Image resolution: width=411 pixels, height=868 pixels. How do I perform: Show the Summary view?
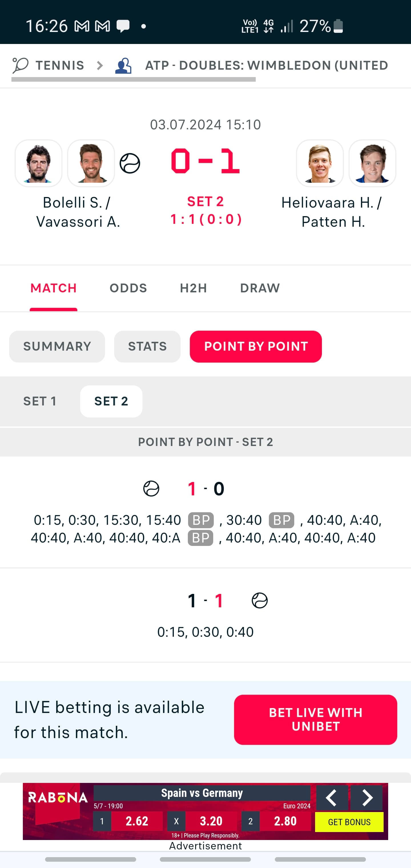coord(57,346)
